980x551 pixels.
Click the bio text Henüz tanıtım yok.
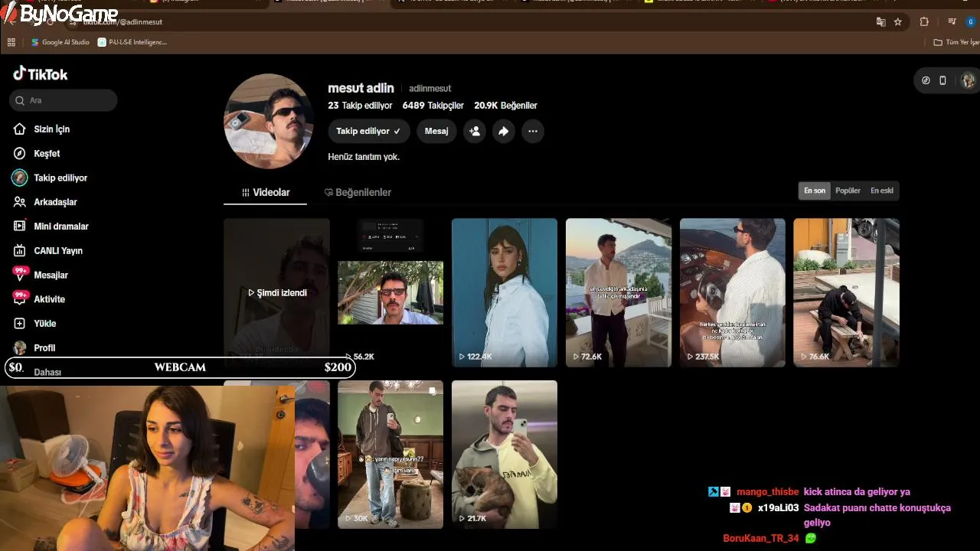point(364,157)
